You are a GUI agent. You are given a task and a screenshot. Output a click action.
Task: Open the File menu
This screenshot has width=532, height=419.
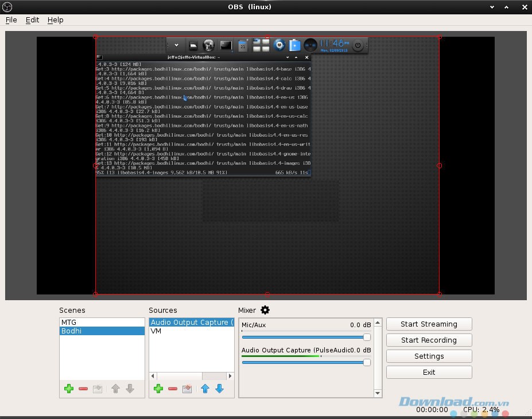(x=11, y=20)
